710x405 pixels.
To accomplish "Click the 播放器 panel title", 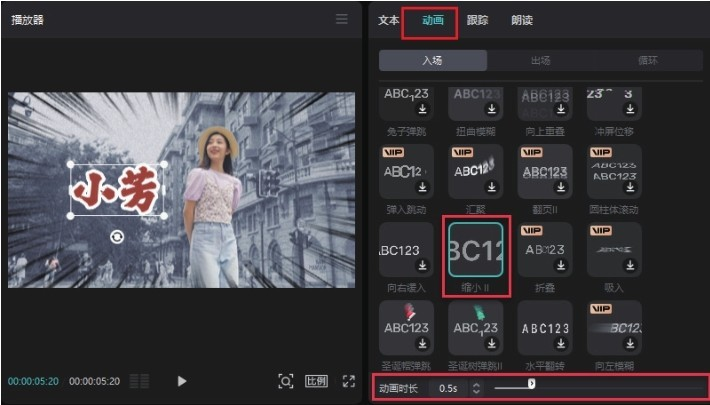I will point(28,20).
